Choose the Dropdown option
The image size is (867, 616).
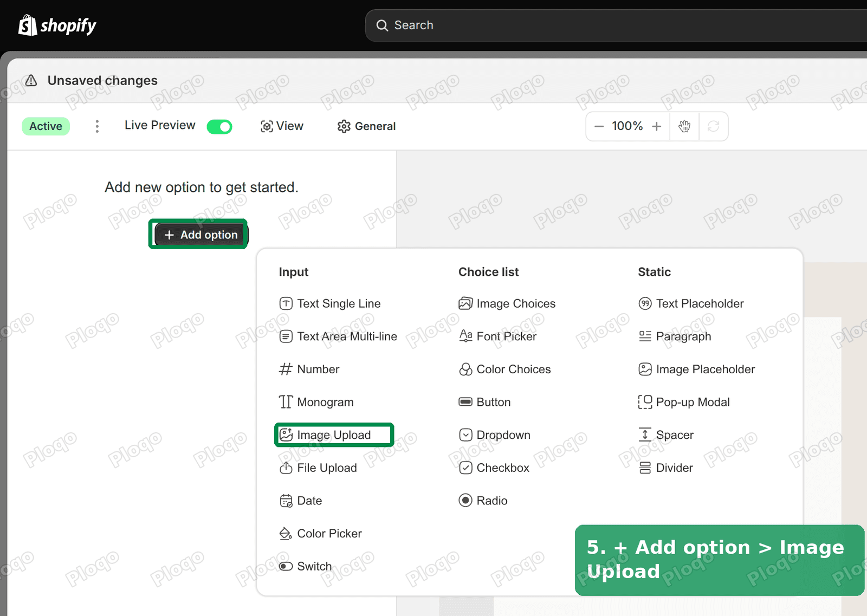[x=495, y=435]
